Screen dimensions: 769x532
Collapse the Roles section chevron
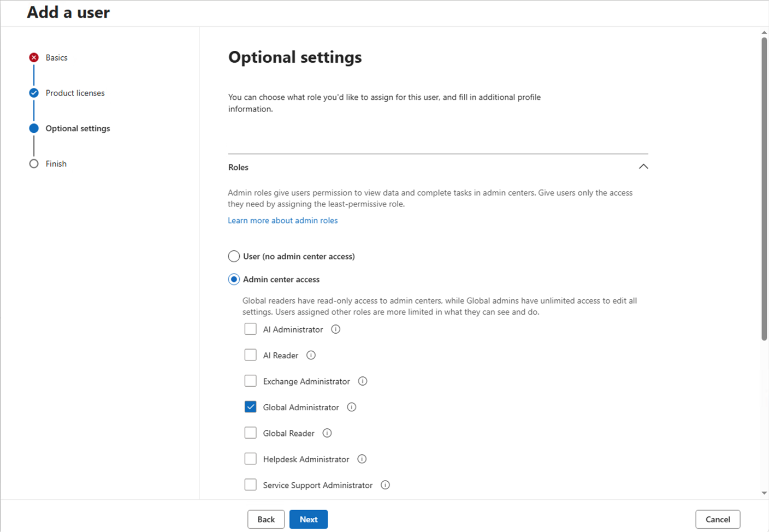click(x=643, y=167)
